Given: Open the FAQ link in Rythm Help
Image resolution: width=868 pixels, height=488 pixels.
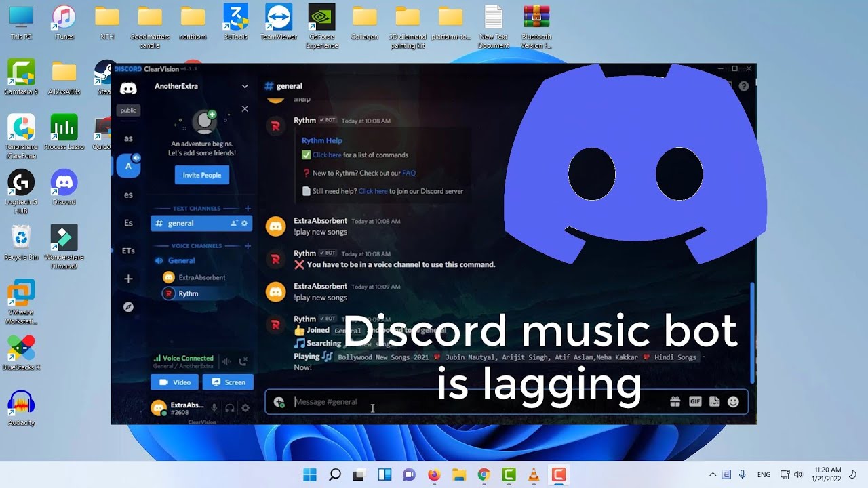Looking at the screenshot, I should (409, 173).
